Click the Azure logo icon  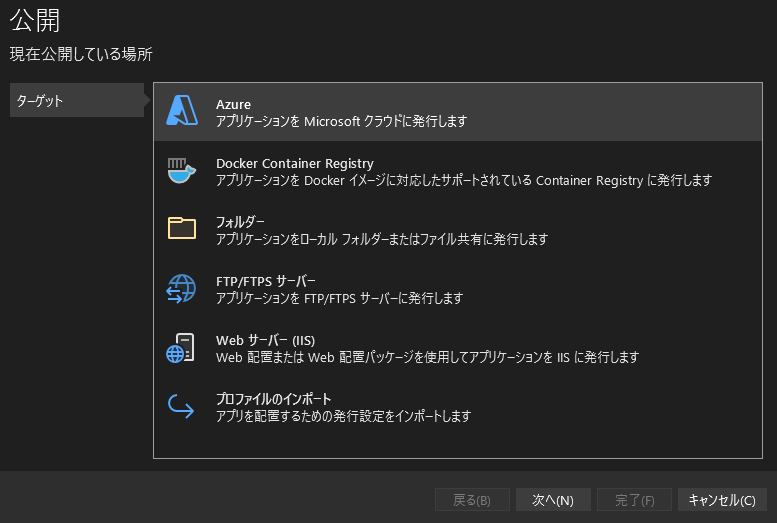click(182, 111)
